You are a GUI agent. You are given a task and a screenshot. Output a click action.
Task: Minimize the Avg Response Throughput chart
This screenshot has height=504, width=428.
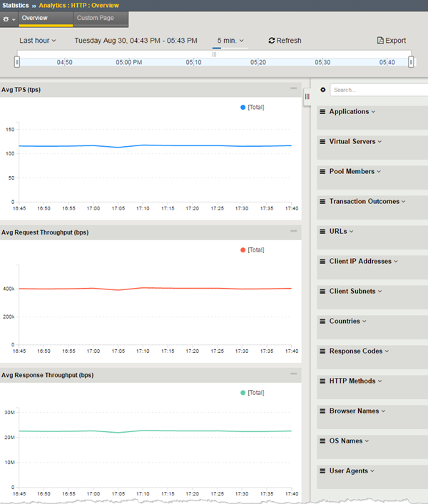(x=293, y=374)
